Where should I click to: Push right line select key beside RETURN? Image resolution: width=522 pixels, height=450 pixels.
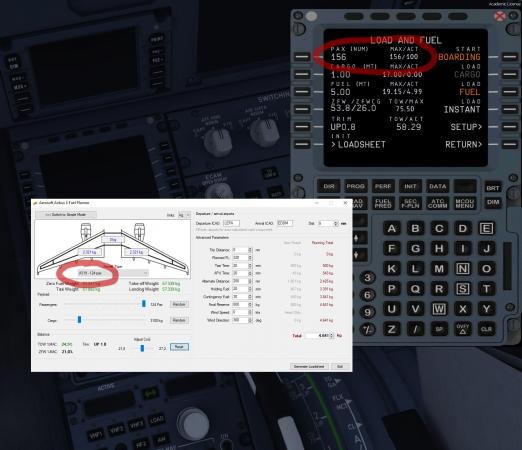510,144
